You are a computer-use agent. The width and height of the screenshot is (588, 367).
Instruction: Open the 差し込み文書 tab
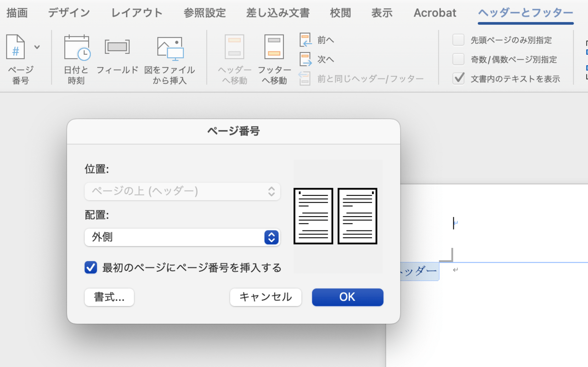tap(277, 13)
